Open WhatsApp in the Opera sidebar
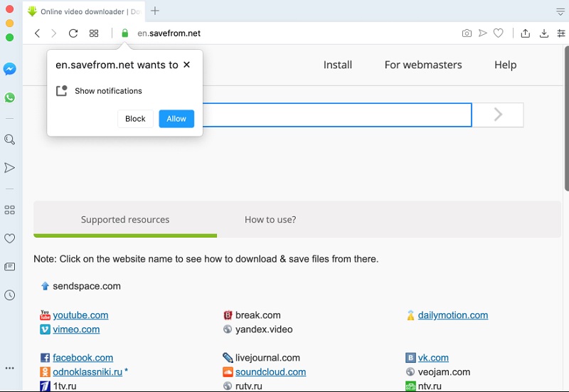This screenshot has width=569, height=392. point(10,97)
